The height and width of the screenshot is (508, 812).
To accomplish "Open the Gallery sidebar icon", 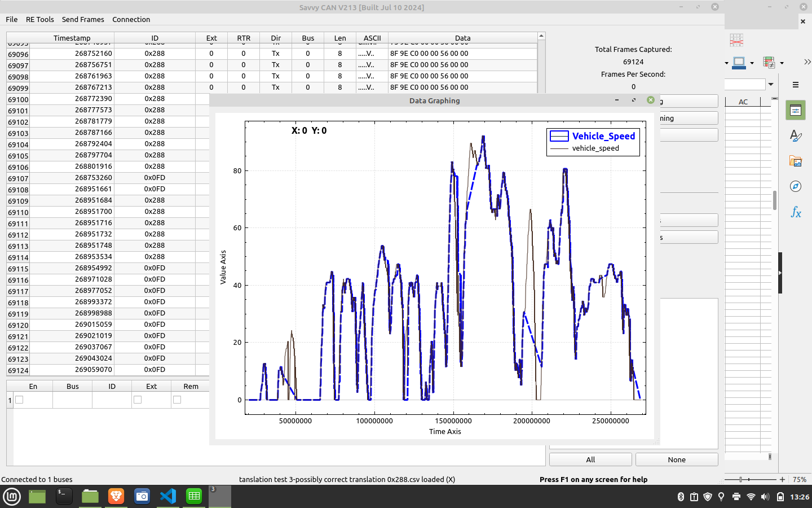I will [x=796, y=161].
